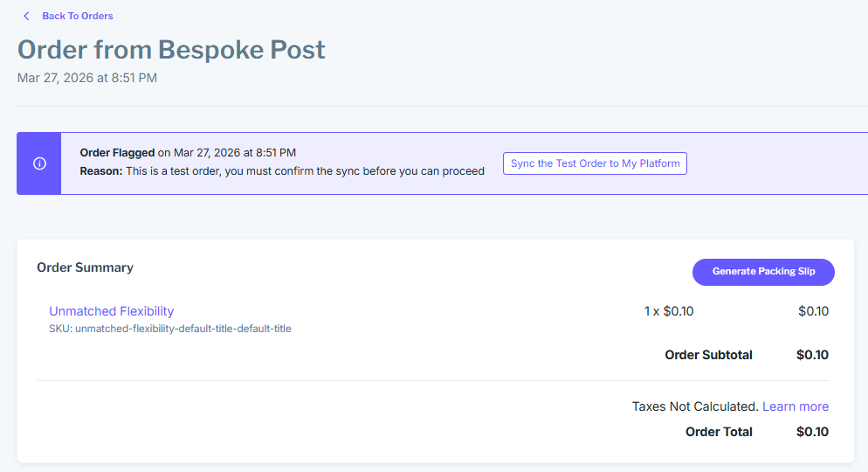The image size is (868, 472).
Task: Click the Order Summary heading
Action: tap(85, 267)
